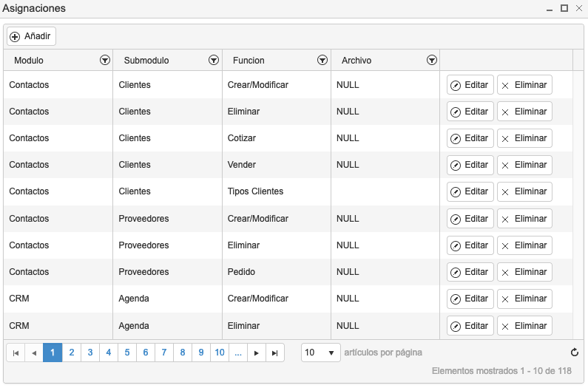Delete the CRM Agenda Crear/Modificar row

524,299
